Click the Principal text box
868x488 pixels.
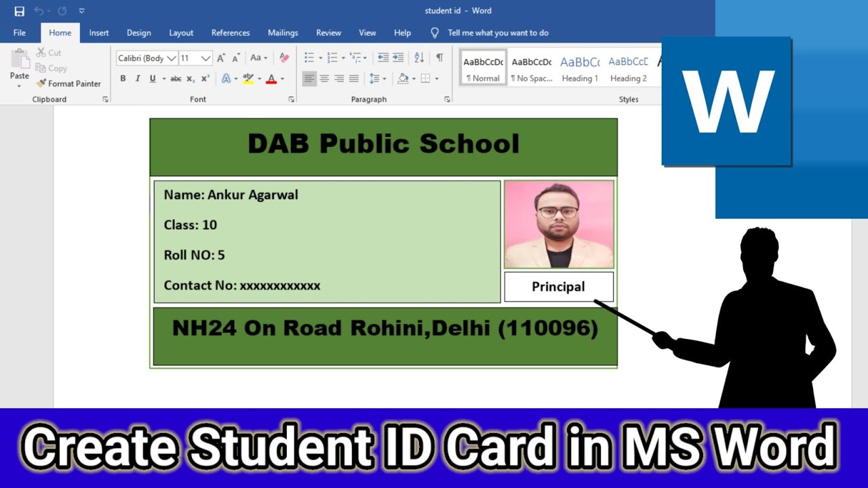[x=559, y=287]
